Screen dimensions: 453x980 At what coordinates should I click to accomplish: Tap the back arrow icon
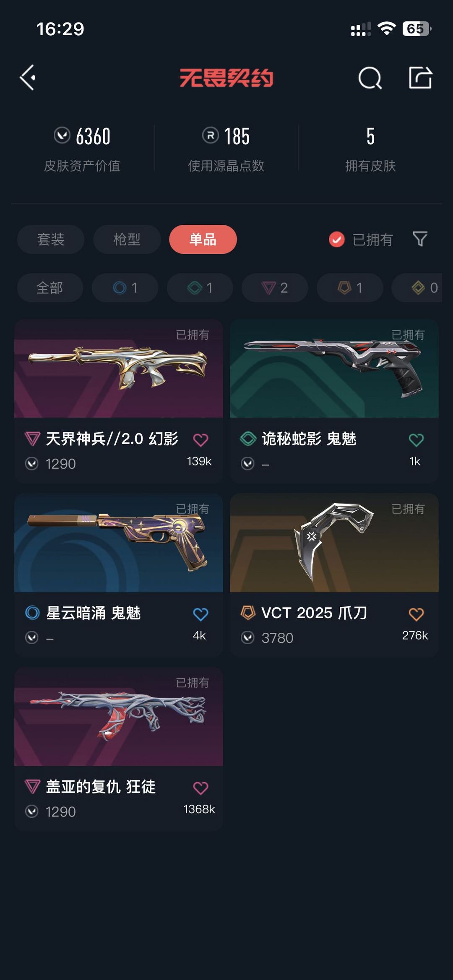pyautogui.click(x=28, y=78)
